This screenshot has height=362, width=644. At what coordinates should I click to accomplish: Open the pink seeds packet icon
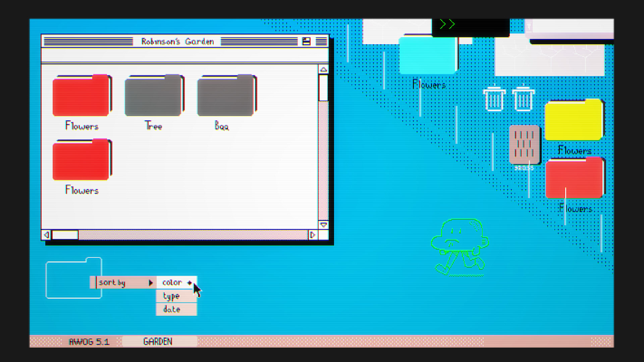click(524, 145)
